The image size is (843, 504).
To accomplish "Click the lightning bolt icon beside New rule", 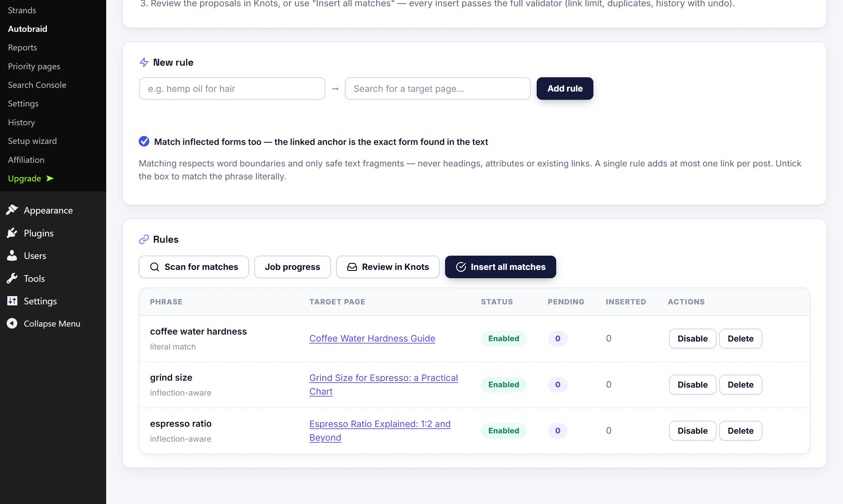I will [144, 62].
